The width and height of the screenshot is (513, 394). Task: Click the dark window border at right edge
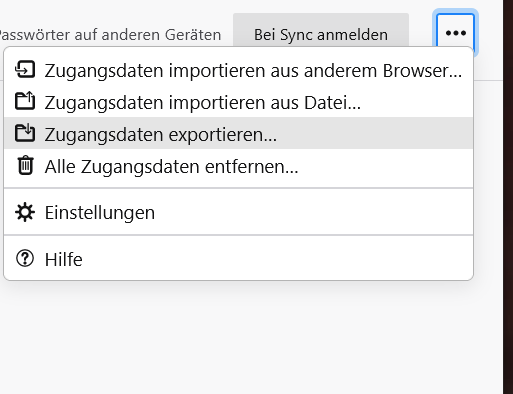pyautogui.click(x=508, y=197)
